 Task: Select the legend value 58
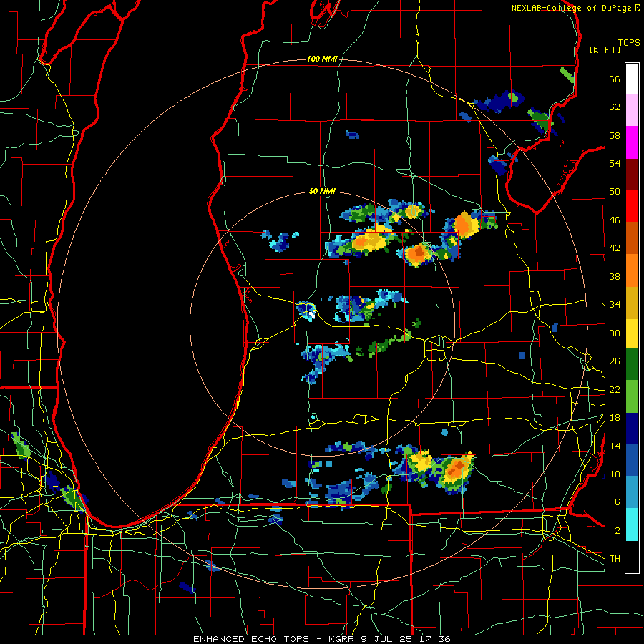pyautogui.click(x=615, y=135)
